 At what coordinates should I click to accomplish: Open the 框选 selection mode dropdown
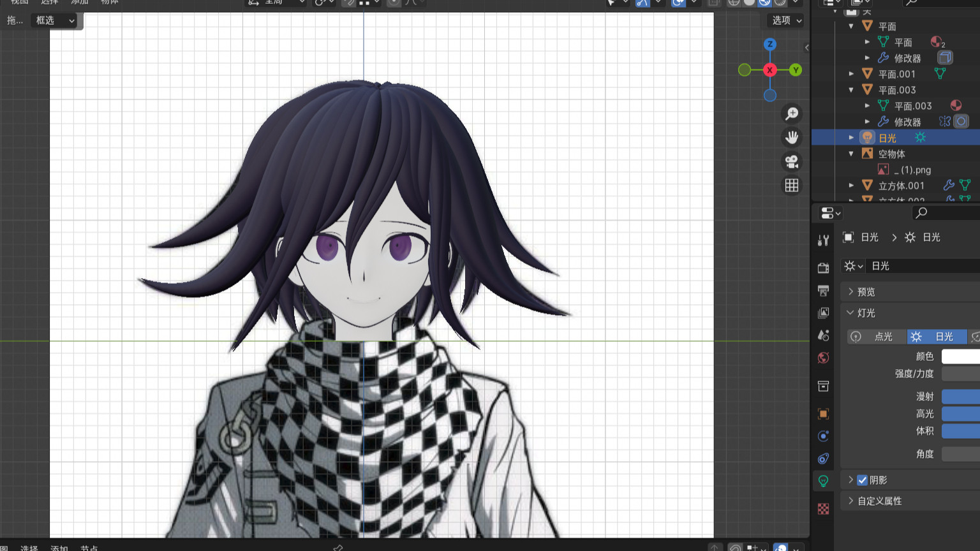(55, 20)
